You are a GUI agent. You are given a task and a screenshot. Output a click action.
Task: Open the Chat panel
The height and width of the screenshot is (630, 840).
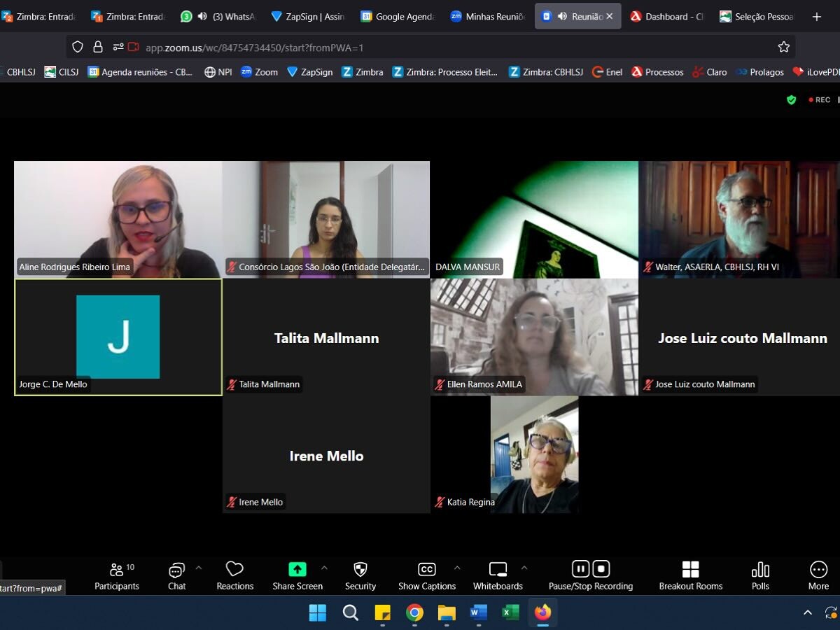pyautogui.click(x=176, y=576)
